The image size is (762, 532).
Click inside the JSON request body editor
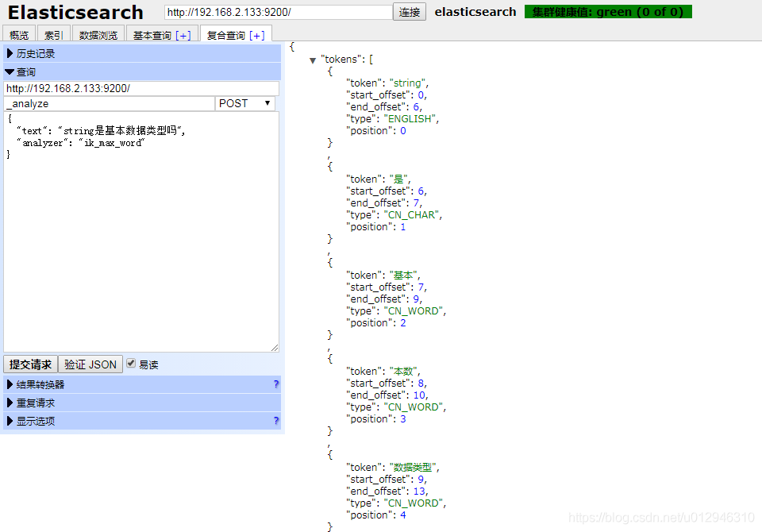coord(141,232)
